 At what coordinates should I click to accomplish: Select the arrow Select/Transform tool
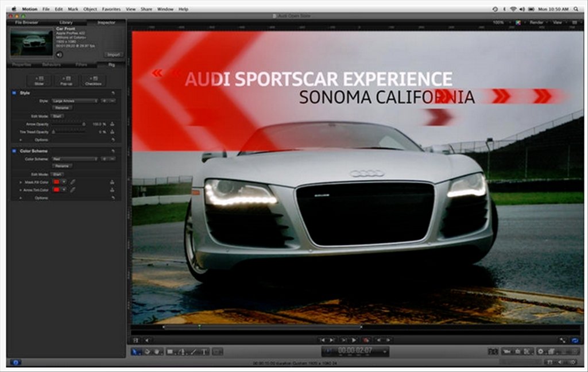136,352
